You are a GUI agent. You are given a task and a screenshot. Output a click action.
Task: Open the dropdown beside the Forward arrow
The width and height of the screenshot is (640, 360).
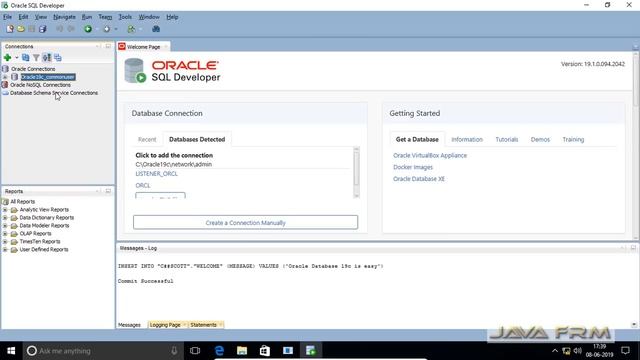click(x=116, y=29)
